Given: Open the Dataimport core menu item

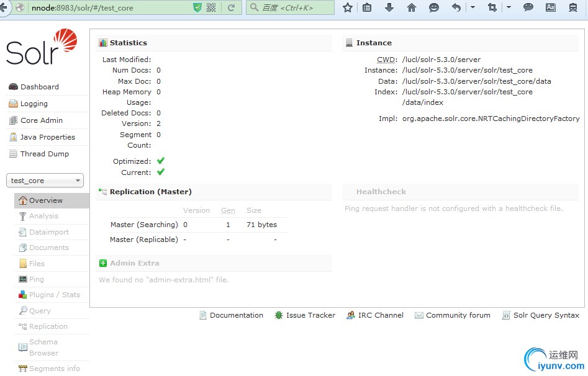Looking at the screenshot, I should [49, 232].
